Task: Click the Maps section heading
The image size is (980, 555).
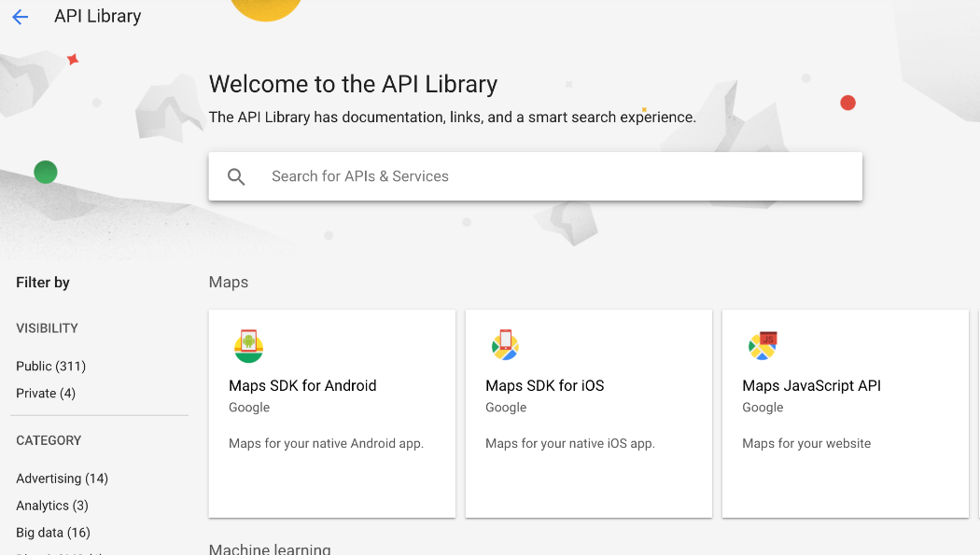Action: click(228, 282)
